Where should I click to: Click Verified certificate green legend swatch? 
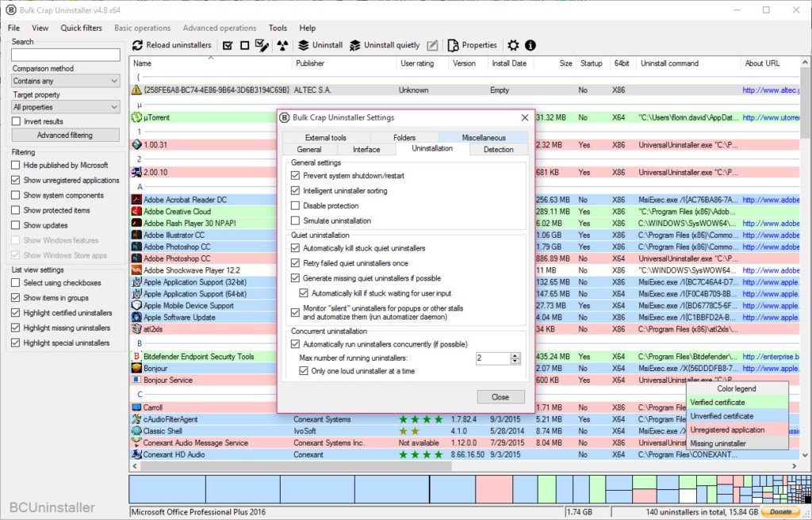click(737, 403)
